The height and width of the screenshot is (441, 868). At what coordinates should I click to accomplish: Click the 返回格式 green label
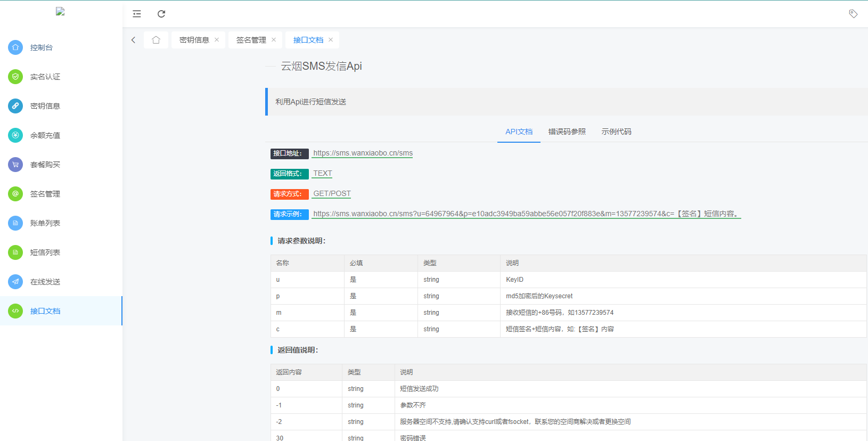tap(290, 174)
